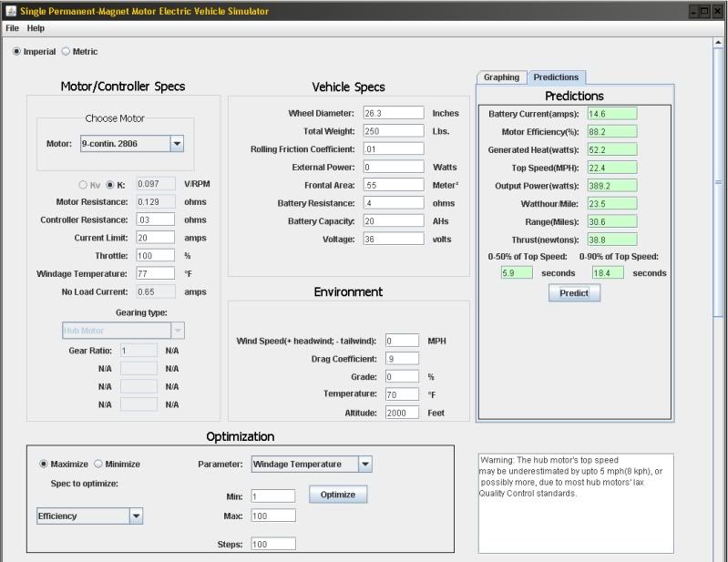
Task: Open the File menu
Action: pyautogui.click(x=13, y=29)
